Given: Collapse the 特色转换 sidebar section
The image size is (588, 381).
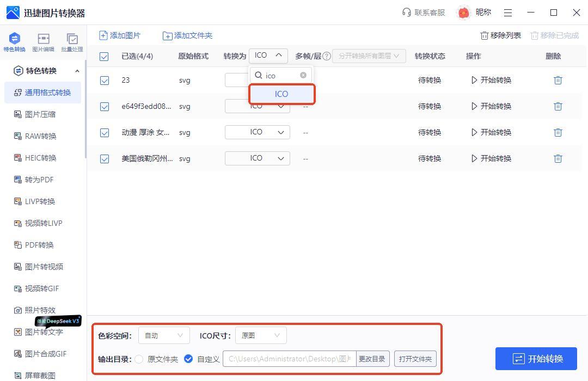Looking at the screenshot, I should click(x=77, y=71).
